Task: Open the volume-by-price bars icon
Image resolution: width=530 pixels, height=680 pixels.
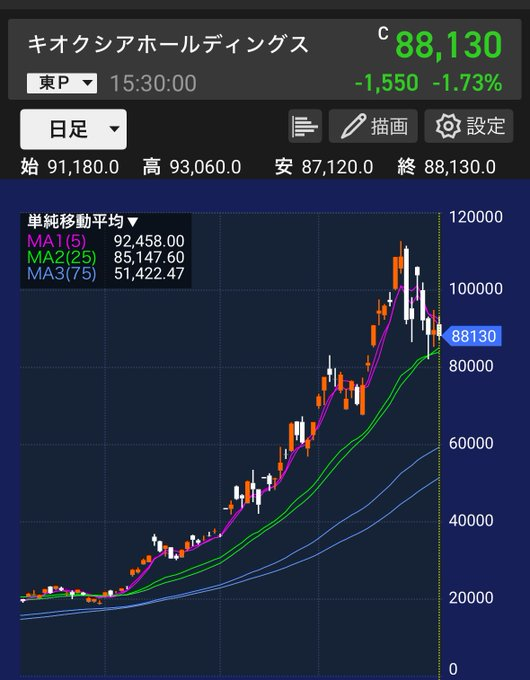Action: pos(305,126)
